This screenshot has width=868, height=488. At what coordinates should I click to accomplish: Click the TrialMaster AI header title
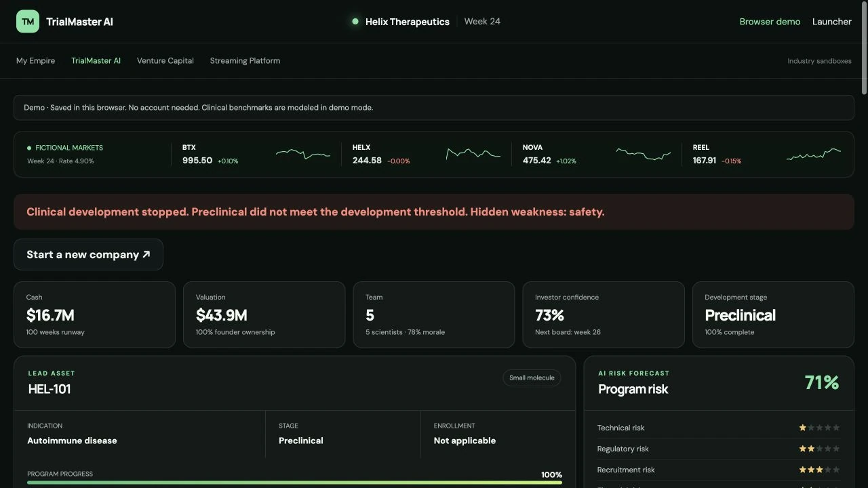pyautogui.click(x=79, y=22)
